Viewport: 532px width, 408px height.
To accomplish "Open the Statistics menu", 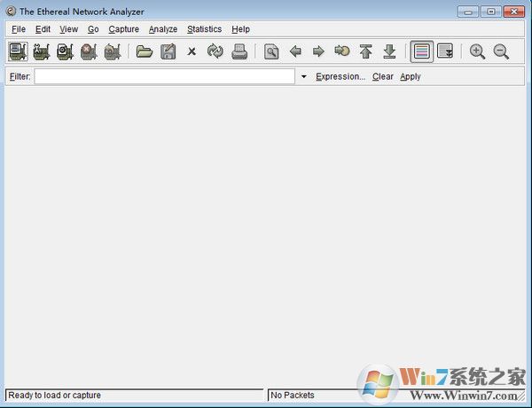I will coord(204,29).
